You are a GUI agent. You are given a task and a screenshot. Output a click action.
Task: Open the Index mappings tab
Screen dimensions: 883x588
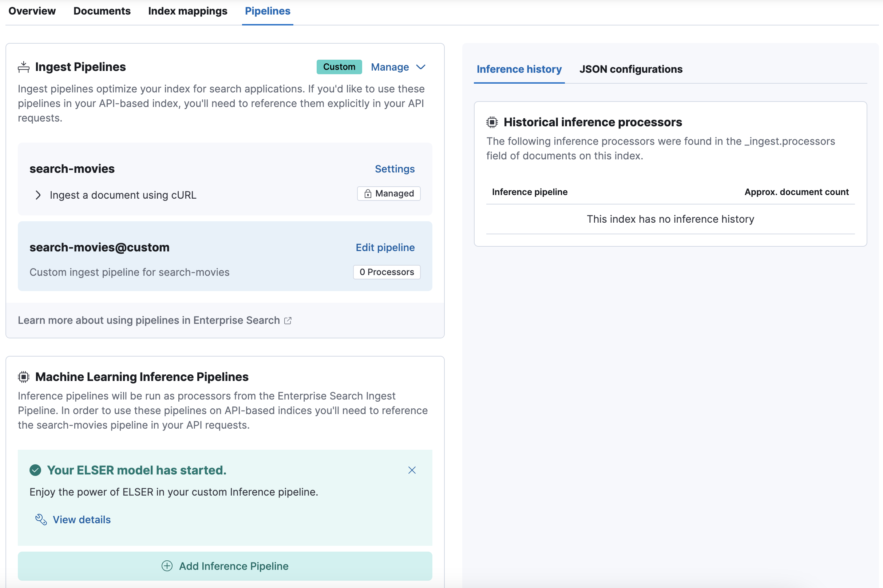187,11
